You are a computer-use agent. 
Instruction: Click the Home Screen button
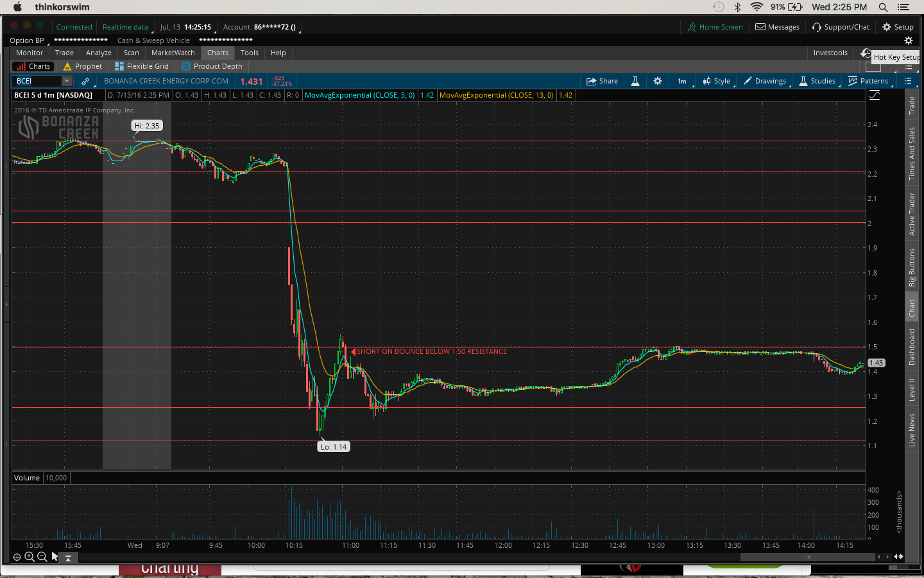pos(715,27)
